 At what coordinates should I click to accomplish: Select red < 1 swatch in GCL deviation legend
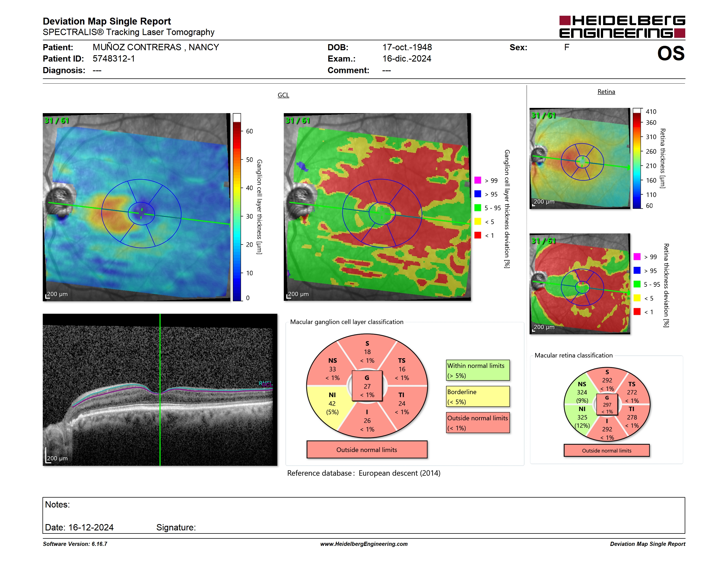[x=478, y=235]
